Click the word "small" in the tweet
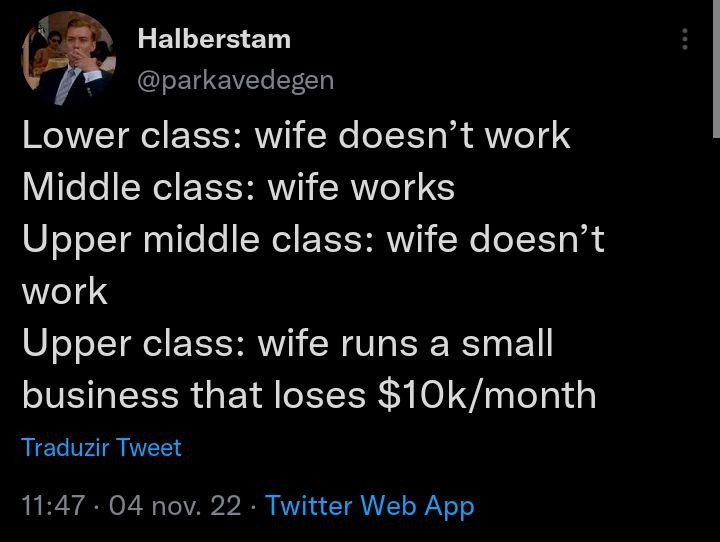The height and width of the screenshot is (542, 720). pos(506,343)
